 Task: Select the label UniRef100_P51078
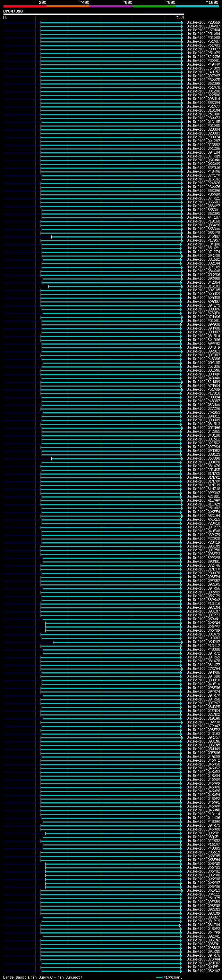tap(203, 88)
